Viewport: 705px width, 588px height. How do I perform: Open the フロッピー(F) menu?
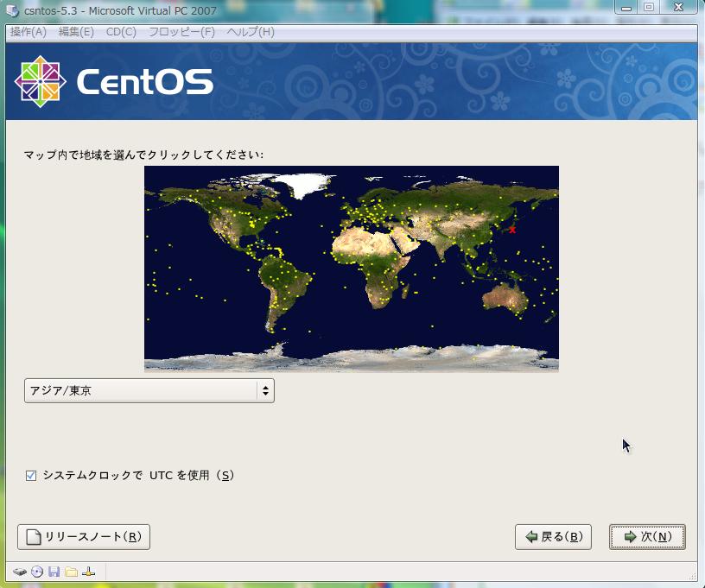(181, 32)
